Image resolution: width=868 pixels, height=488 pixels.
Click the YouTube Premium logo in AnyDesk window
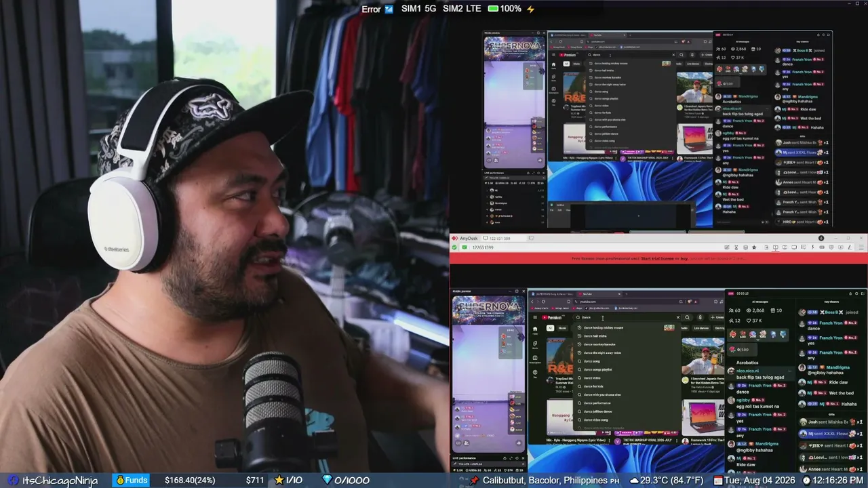pos(551,317)
